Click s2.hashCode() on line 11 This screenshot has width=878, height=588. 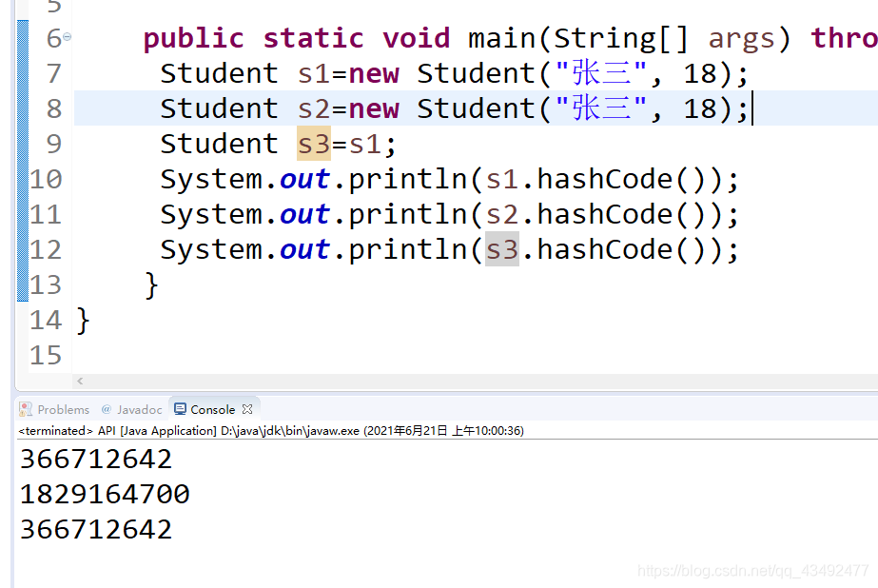(x=603, y=214)
